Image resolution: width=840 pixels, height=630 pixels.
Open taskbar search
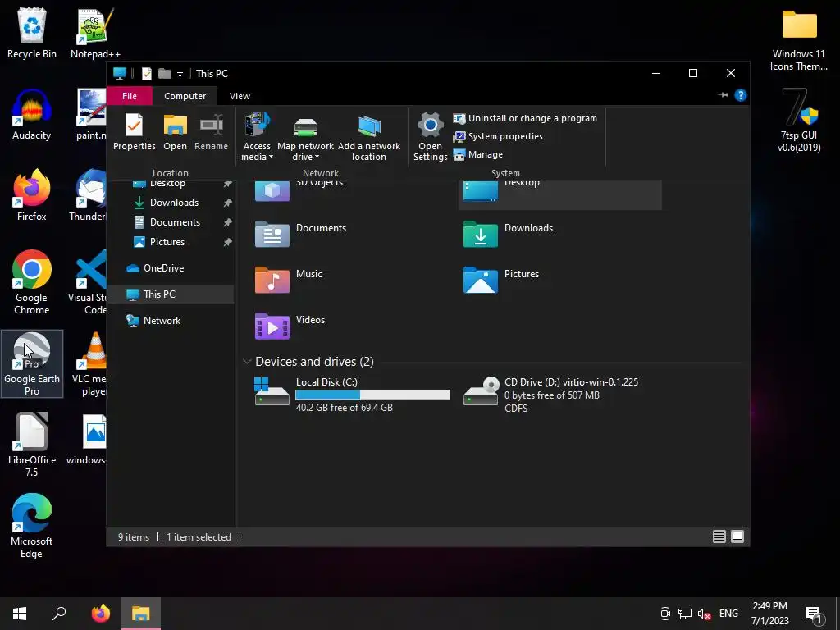coord(59,614)
